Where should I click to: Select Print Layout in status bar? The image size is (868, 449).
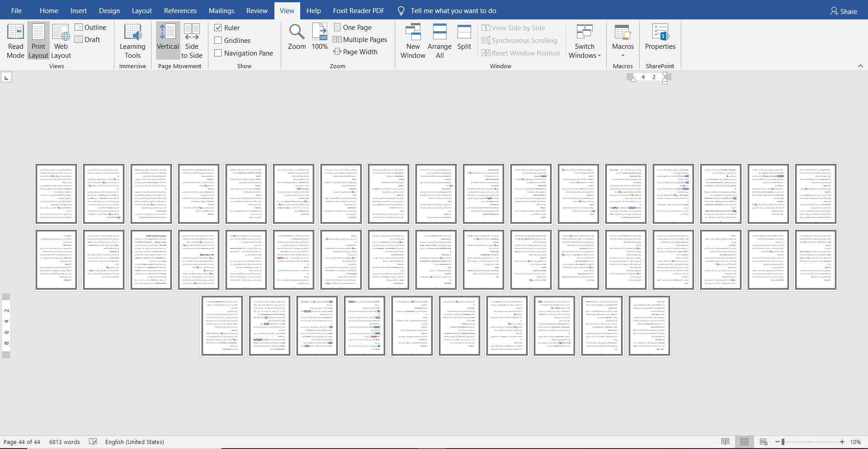click(x=744, y=442)
